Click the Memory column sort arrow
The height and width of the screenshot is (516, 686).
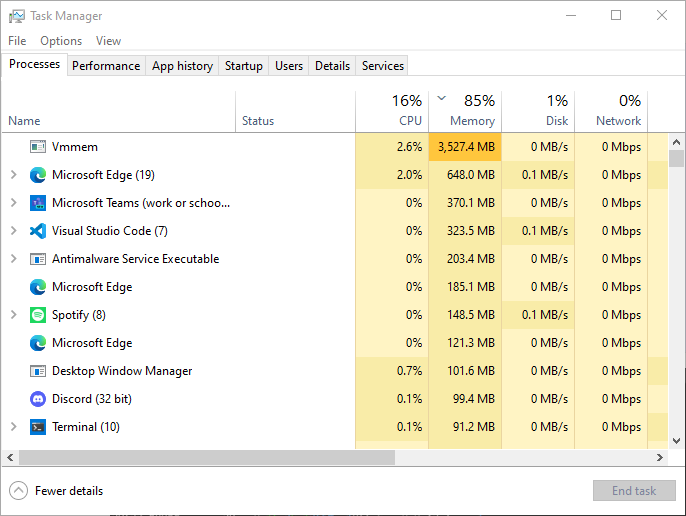(x=442, y=98)
